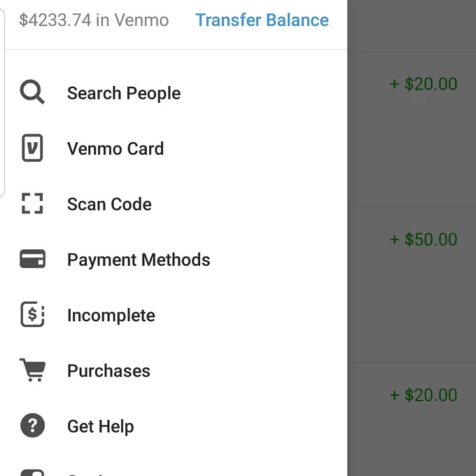Open the Search People menu entry
The height and width of the screenshot is (476, 476).
click(174, 92)
